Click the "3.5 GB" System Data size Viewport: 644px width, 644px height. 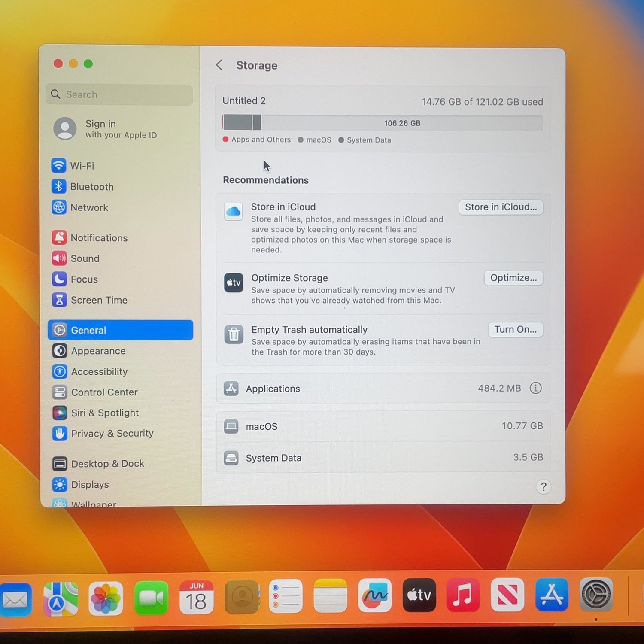(528, 457)
